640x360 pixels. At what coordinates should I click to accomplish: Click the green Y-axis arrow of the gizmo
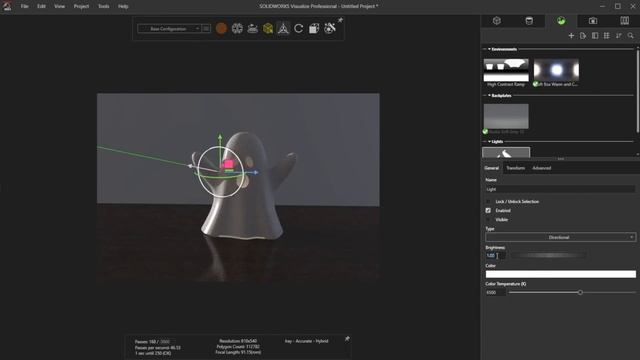click(x=220, y=137)
